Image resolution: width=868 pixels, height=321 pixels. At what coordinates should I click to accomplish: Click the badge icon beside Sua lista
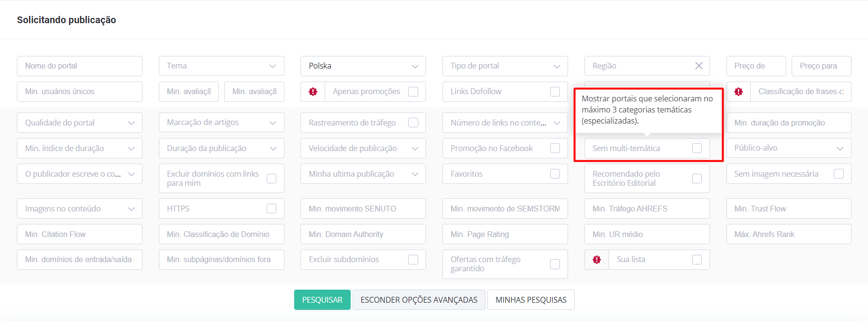pyautogui.click(x=597, y=260)
